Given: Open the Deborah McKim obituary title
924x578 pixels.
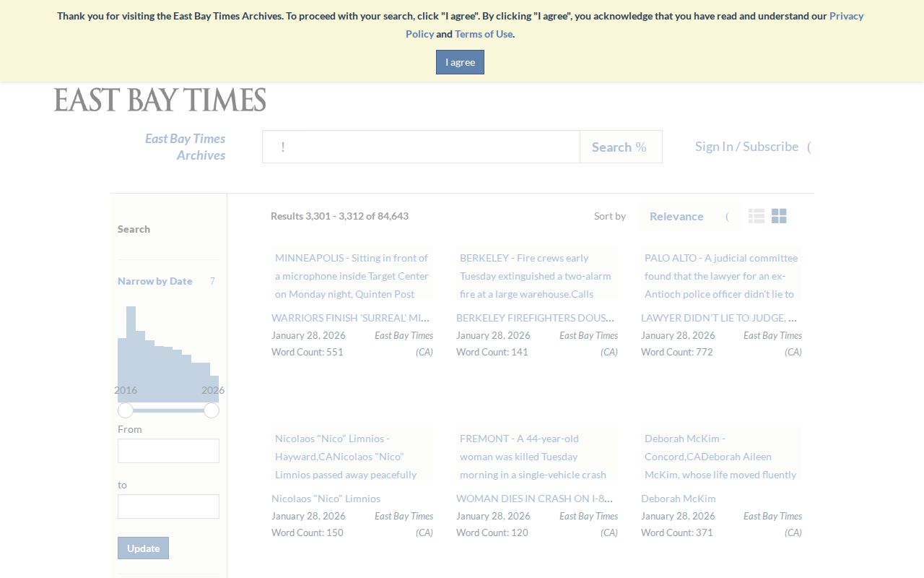Looking at the screenshot, I should tap(679, 499).
